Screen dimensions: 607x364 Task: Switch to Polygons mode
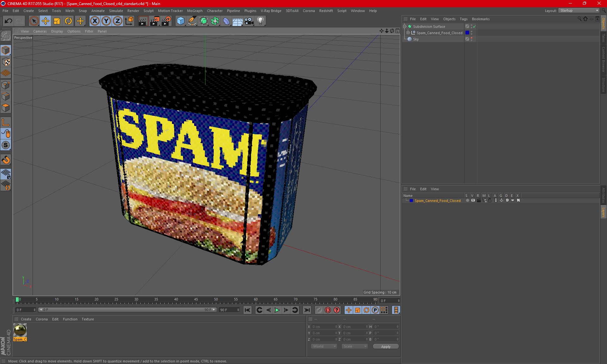6,108
